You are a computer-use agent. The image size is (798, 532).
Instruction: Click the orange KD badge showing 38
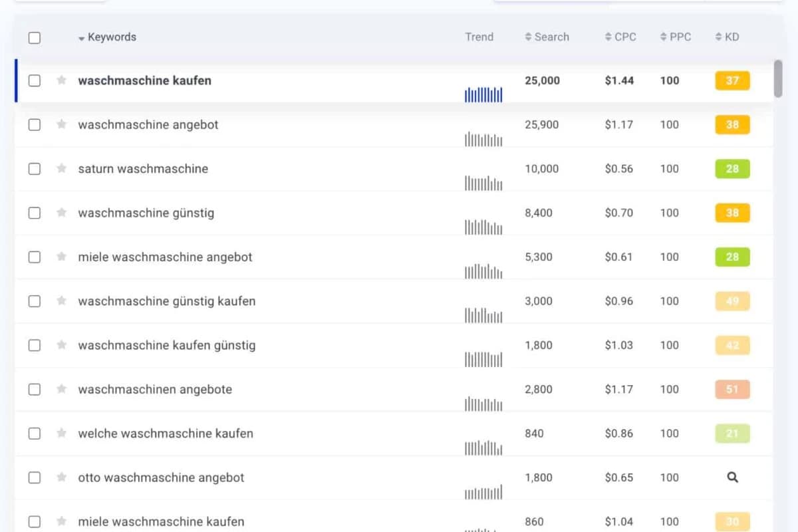[x=731, y=124]
